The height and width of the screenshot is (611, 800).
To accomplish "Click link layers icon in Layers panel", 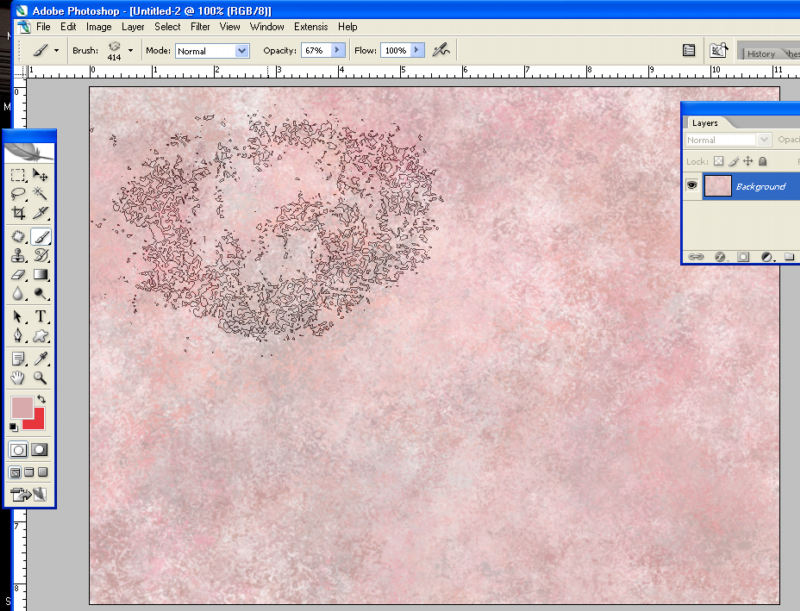I will click(696, 257).
